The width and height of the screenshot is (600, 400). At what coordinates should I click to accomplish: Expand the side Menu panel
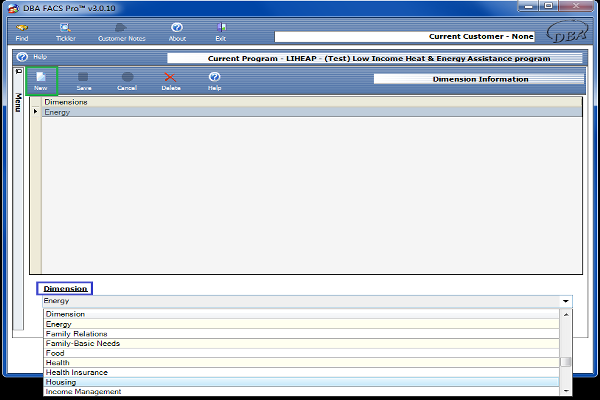pos(18,103)
